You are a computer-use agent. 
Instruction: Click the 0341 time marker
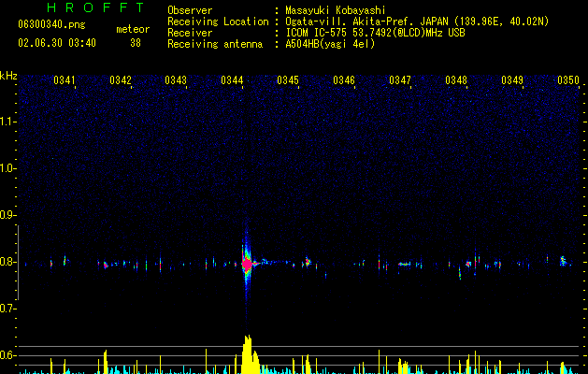click(x=65, y=80)
